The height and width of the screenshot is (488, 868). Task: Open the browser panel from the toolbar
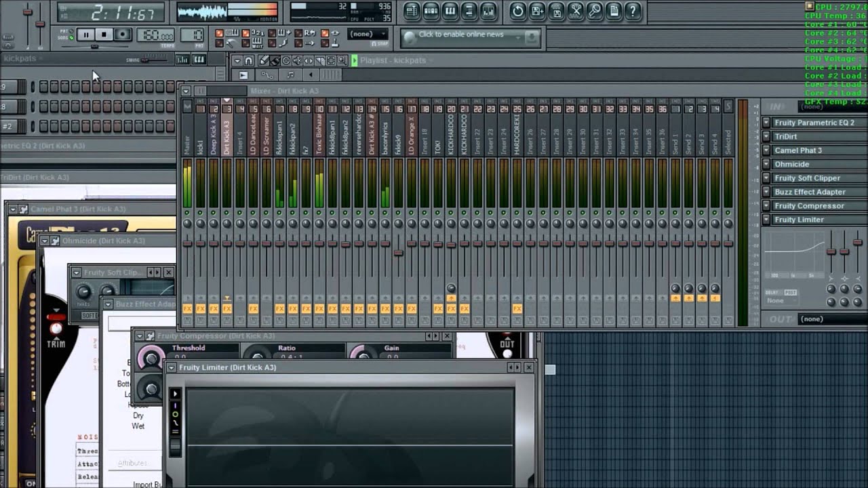[469, 11]
